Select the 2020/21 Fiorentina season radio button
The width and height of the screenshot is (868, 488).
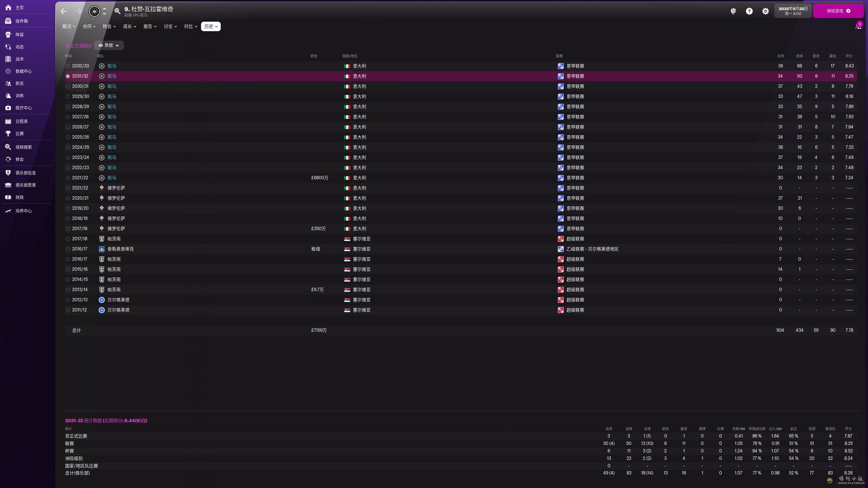click(x=68, y=198)
